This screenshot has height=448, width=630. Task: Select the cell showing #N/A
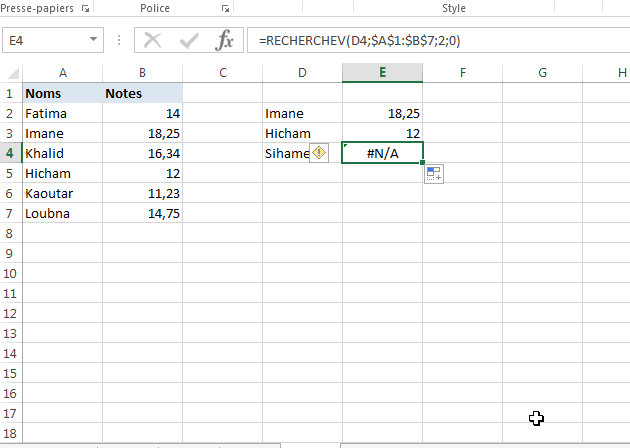click(x=382, y=153)
